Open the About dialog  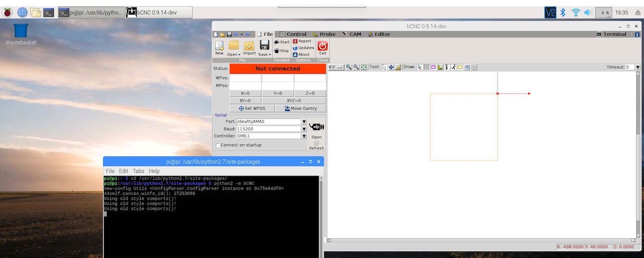point(301,54)
